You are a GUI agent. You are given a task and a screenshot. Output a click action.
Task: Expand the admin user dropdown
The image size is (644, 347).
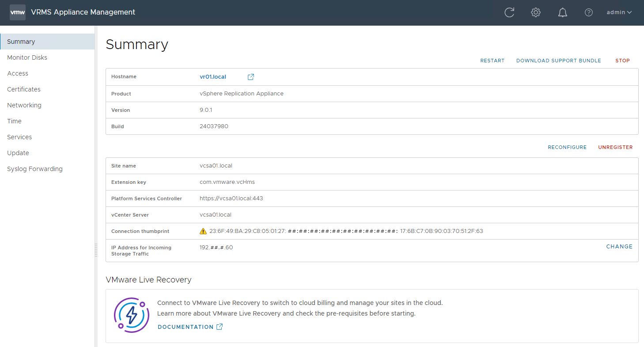coord(619,12)
